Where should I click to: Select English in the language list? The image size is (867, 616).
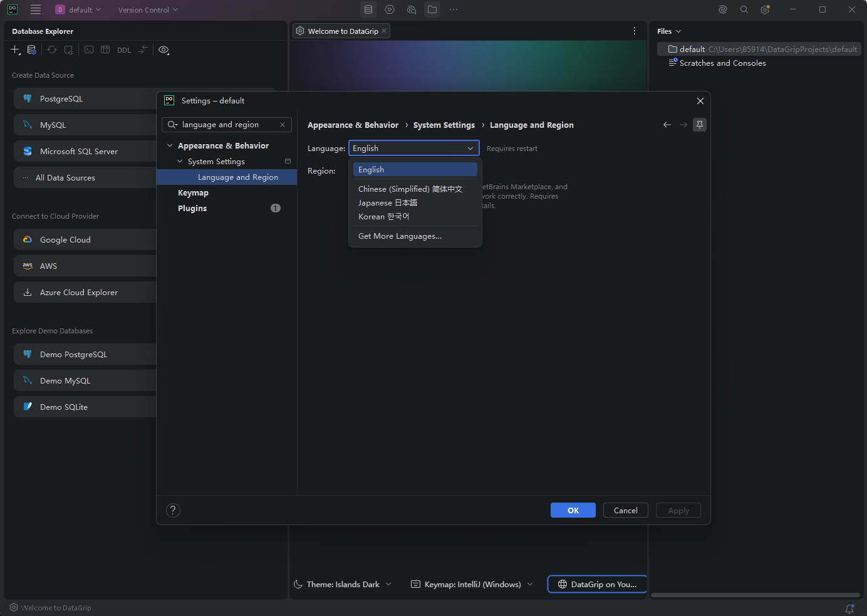point(415,170)
